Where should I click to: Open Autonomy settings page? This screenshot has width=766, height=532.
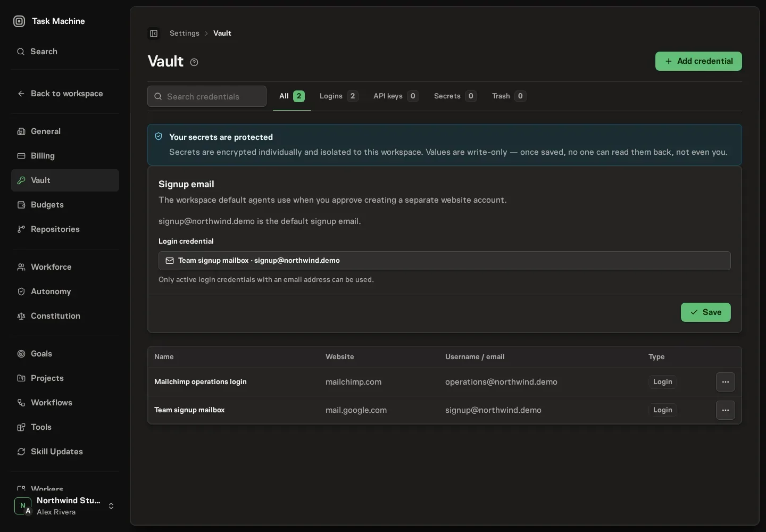[x=65, y=292]
